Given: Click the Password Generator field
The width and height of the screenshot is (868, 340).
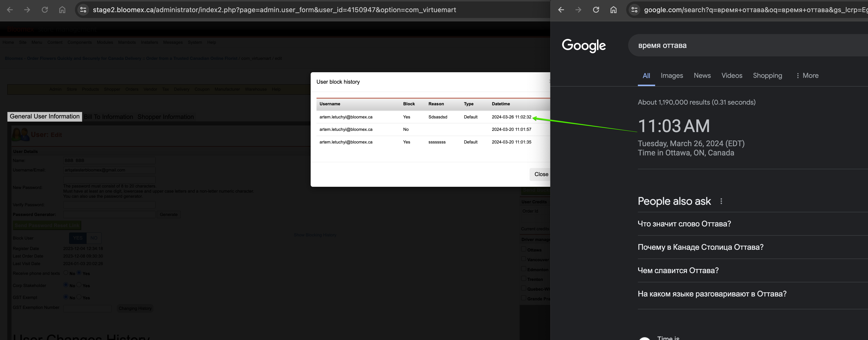Looking at the screenshot, I should click(x=109, y=215).
